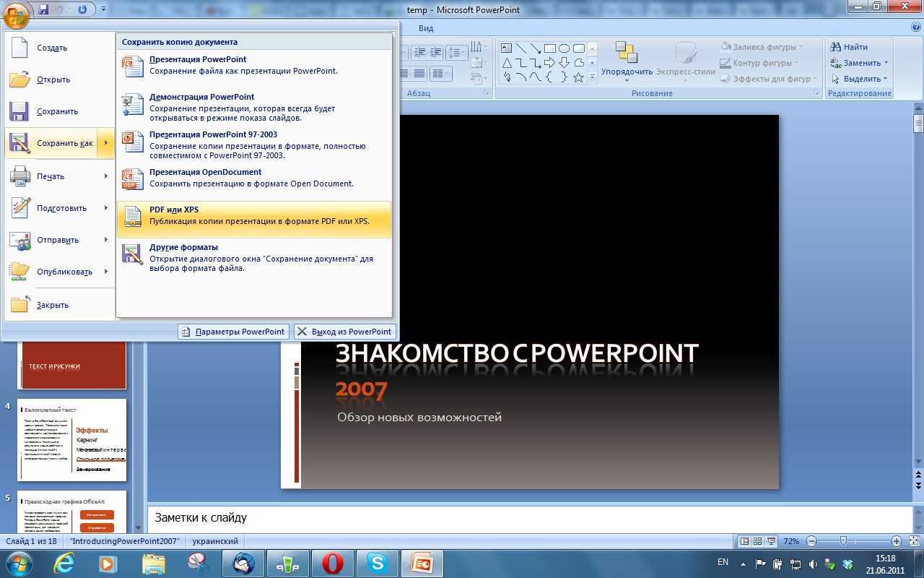Click Windows Start orb
The image size is (924, 578).
19,563
